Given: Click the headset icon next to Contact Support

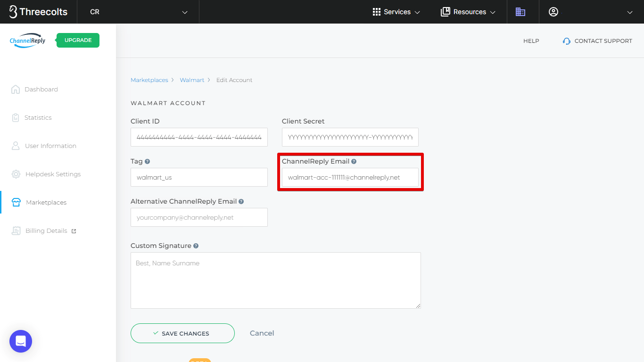Looking at the screenshot, I should point(567,41).
